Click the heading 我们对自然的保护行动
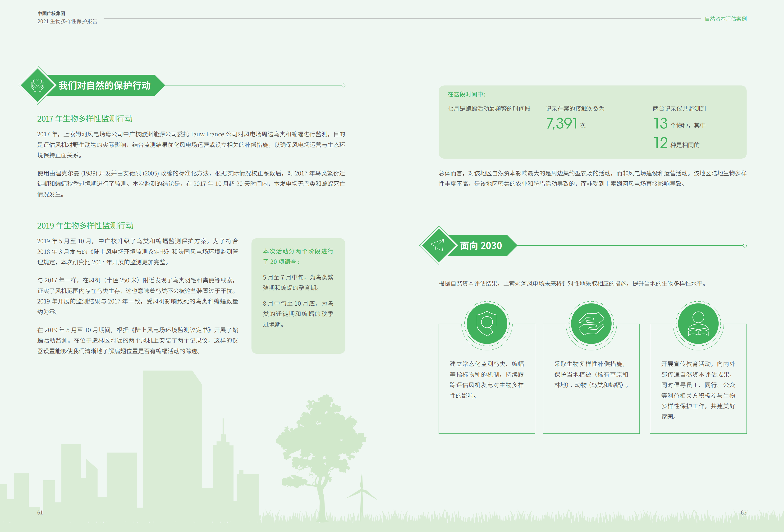 [105, 85]
